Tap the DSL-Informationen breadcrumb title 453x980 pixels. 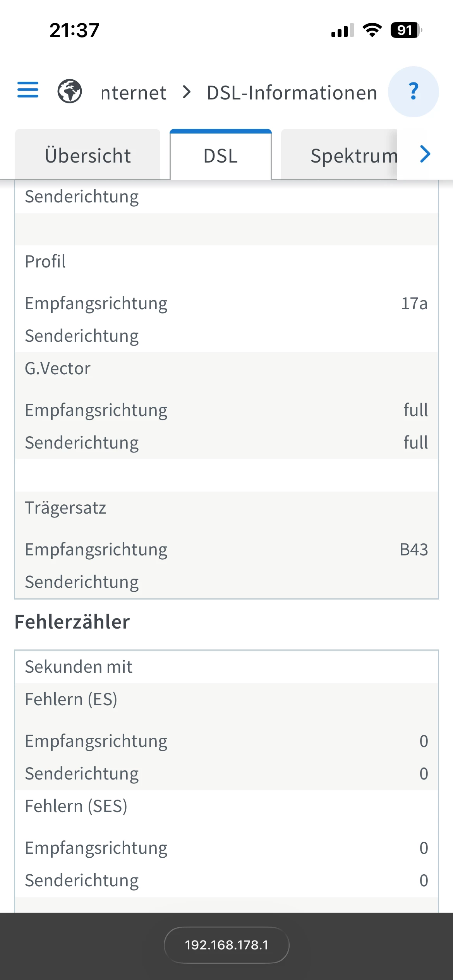pos(292,93)
